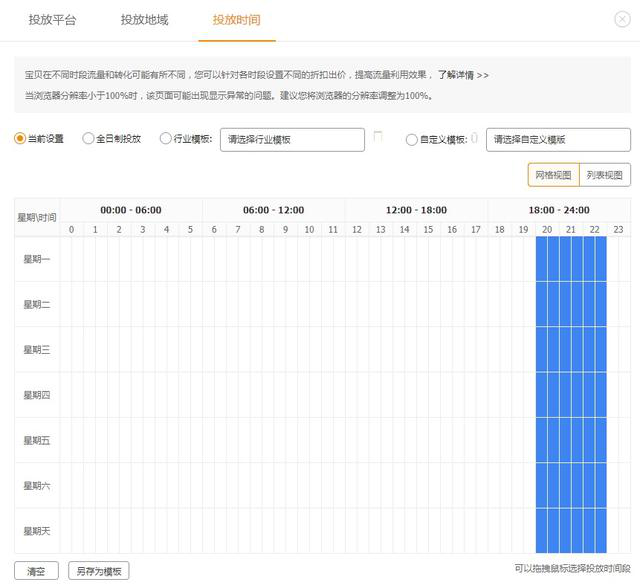Open the 了解详情 >> link
The height and width of the screenshot is (588, 640).
tap(463, 75)
